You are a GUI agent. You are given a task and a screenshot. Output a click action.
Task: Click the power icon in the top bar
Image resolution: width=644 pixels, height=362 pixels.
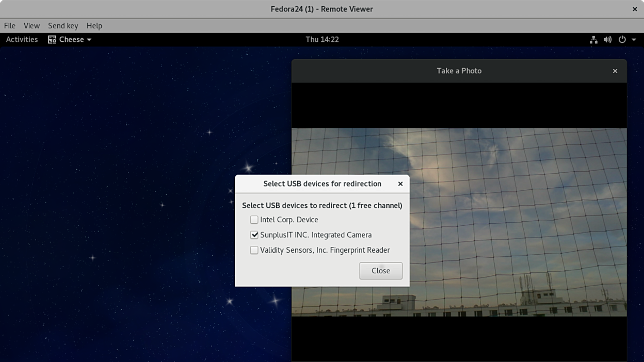tap(622, 40)
